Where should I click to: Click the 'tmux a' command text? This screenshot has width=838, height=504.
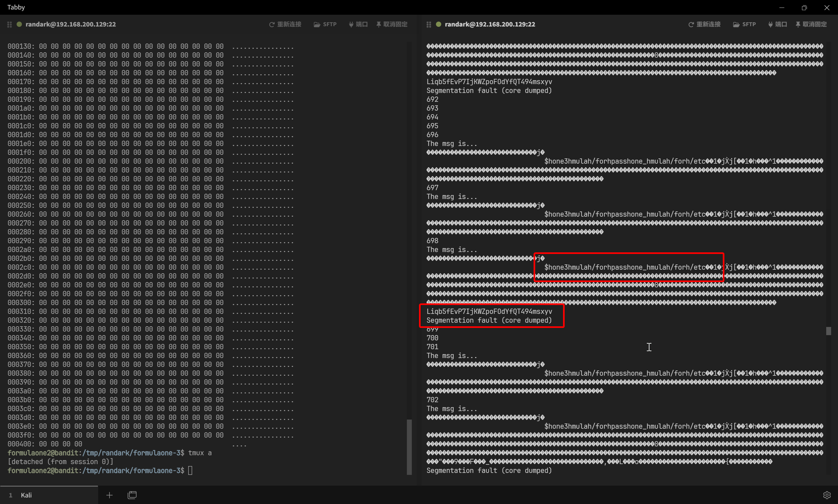click(200, 453)
